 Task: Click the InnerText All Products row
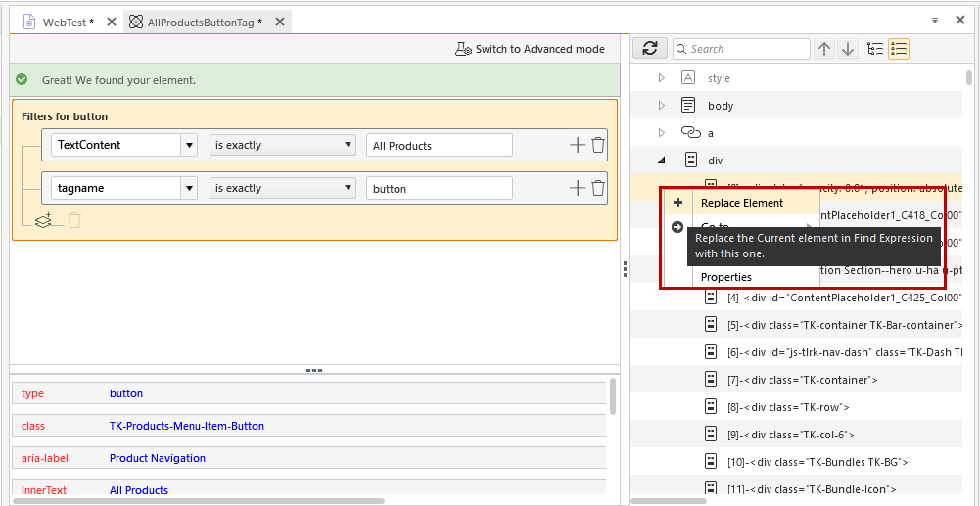(308, 487)
